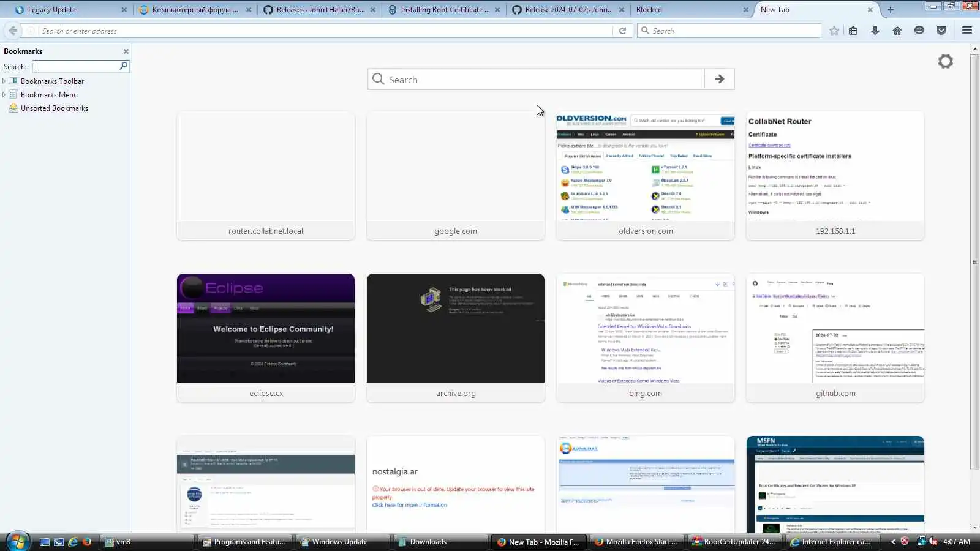Click the magnifier icon in toolbar search box
Image resolution: width=980 pixels, height=551 pixels.
[645, 31]
